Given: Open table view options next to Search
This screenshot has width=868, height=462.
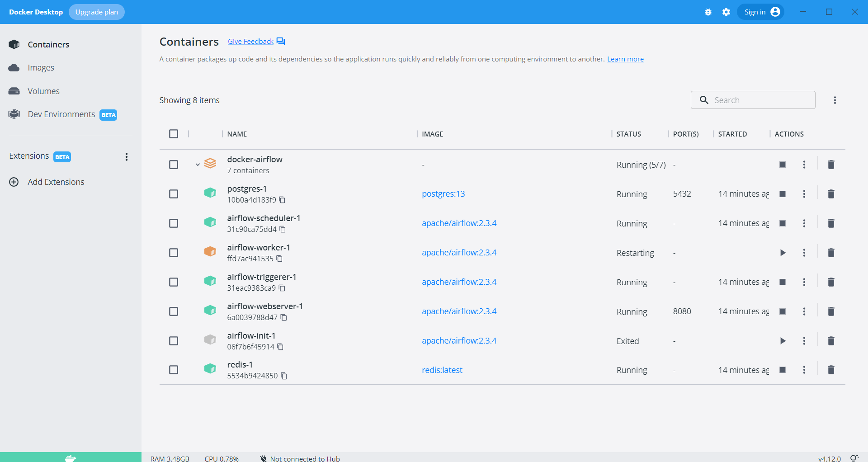Looking at the screenshot, I should [835, 100].
